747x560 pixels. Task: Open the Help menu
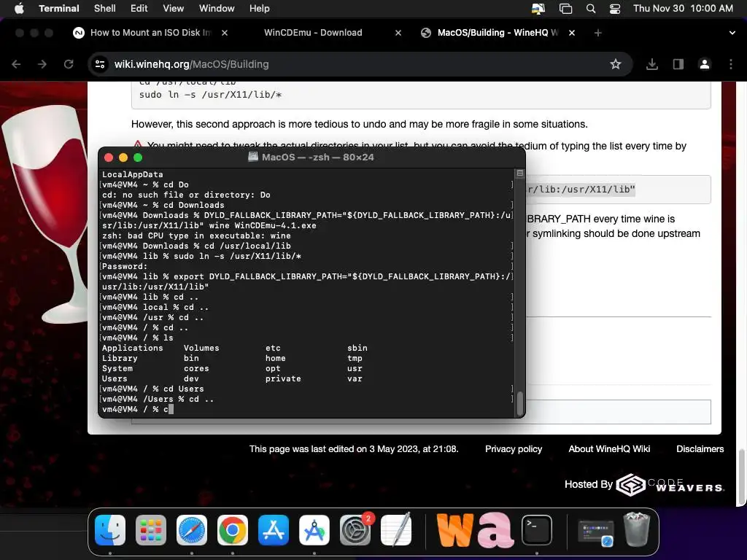[259, 8]
